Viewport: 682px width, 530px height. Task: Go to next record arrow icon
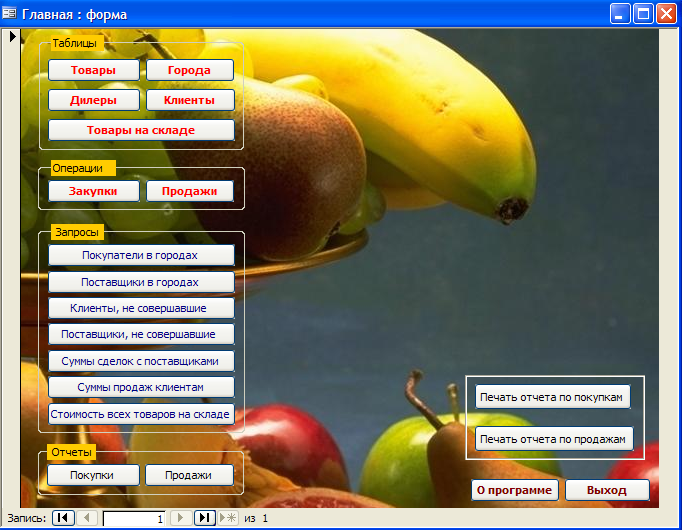[x=181, y=518]
